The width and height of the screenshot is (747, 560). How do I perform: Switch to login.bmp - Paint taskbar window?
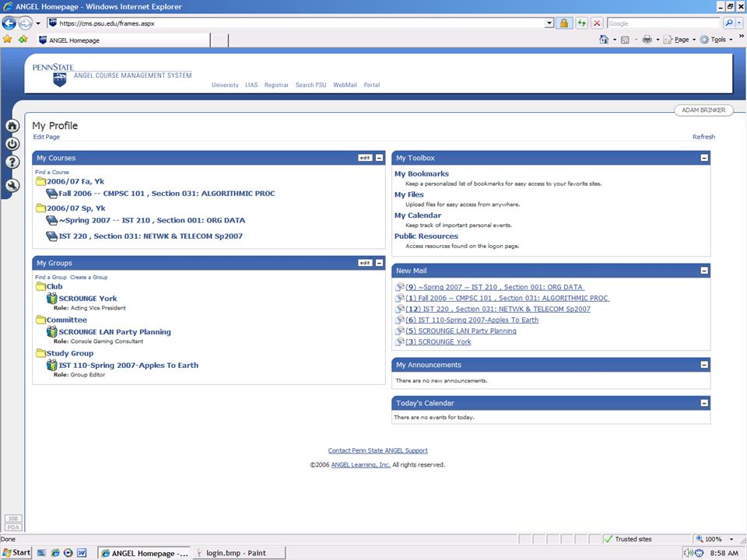point(240,553)
